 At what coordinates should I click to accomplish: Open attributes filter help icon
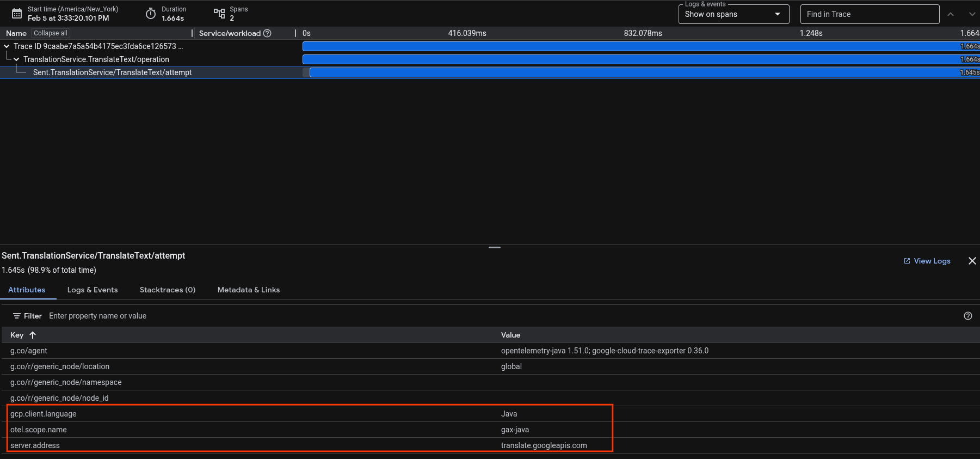click(968, 316)
